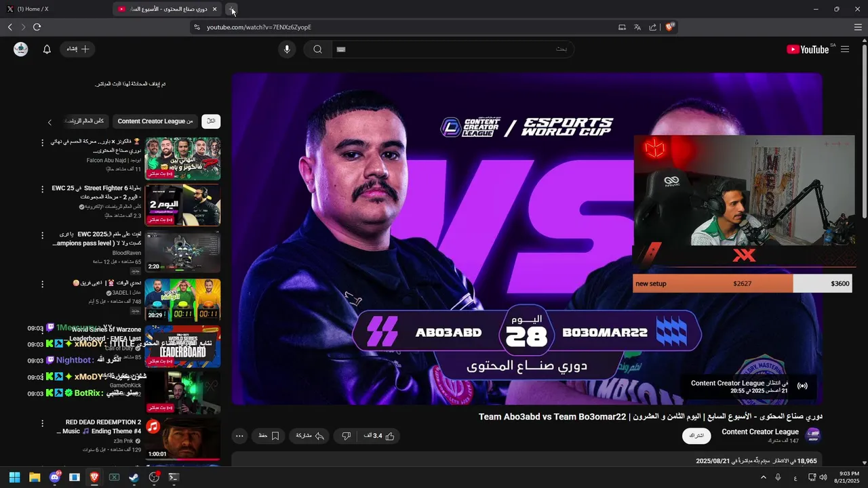Click the subscribe 'اشتراك' button

[696, 436]
